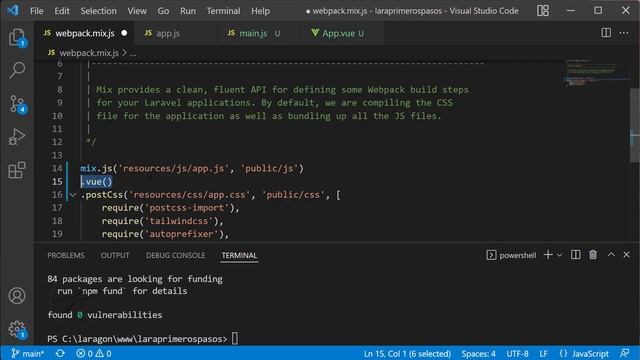Change end of line sequence LF

[x=543, y=353]
